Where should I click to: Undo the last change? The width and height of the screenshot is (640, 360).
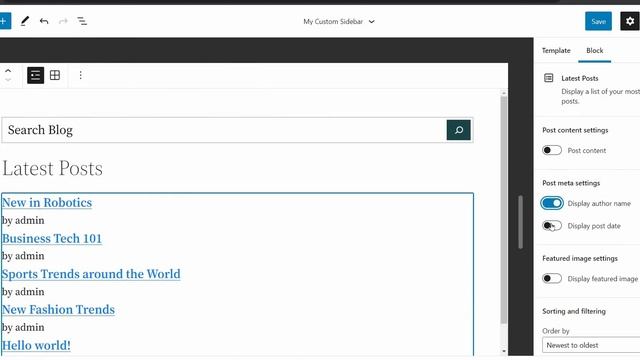click(44, 21)
